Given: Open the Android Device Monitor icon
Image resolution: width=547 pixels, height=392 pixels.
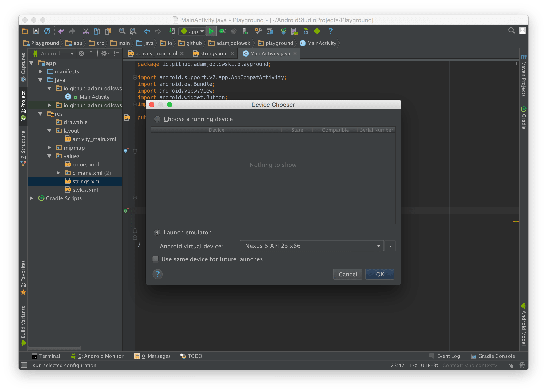Looking at the screenshot, I should pyautogui.click(x=317, y=31).
